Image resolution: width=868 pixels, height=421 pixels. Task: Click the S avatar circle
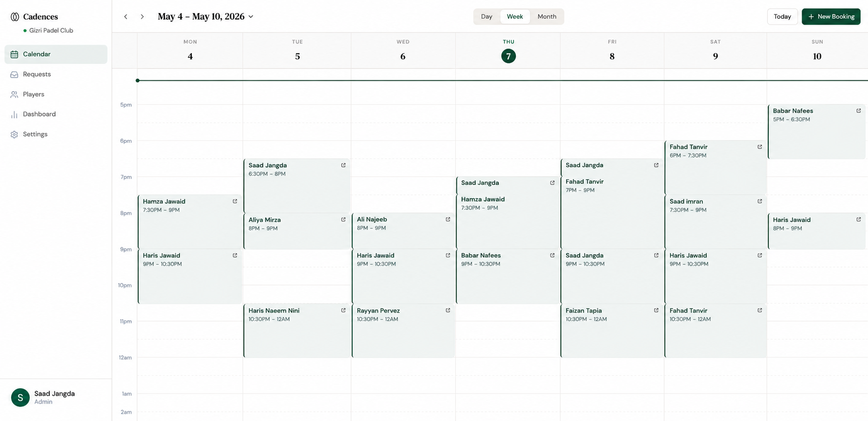click(20, 397)
